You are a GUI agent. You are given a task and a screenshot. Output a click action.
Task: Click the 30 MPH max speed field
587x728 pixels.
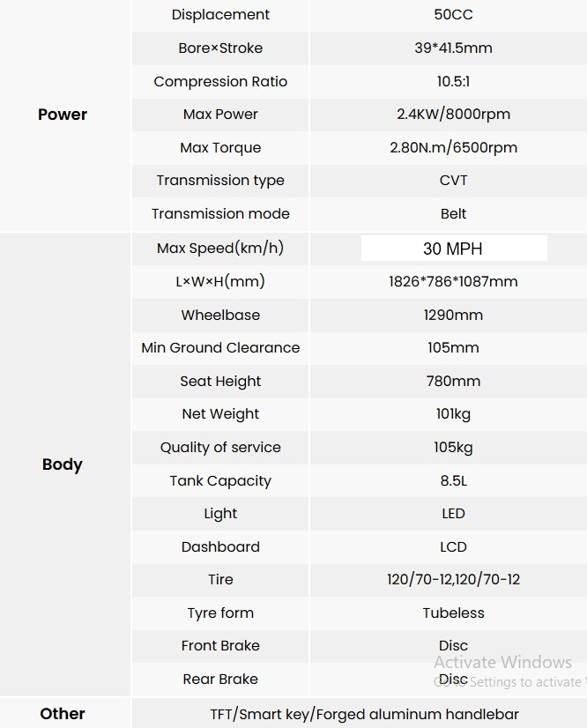coord(453,249)
